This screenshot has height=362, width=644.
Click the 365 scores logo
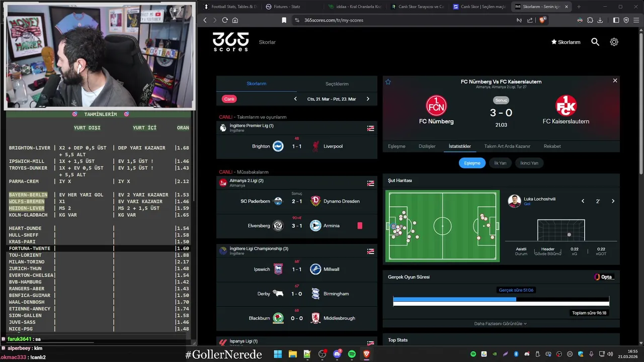coord(230,42)
